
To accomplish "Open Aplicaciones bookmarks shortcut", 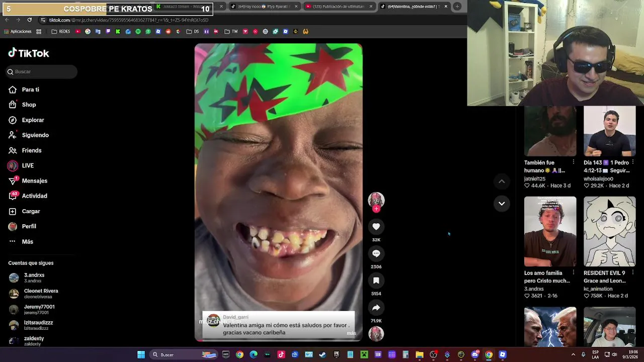I will point(18,31).
